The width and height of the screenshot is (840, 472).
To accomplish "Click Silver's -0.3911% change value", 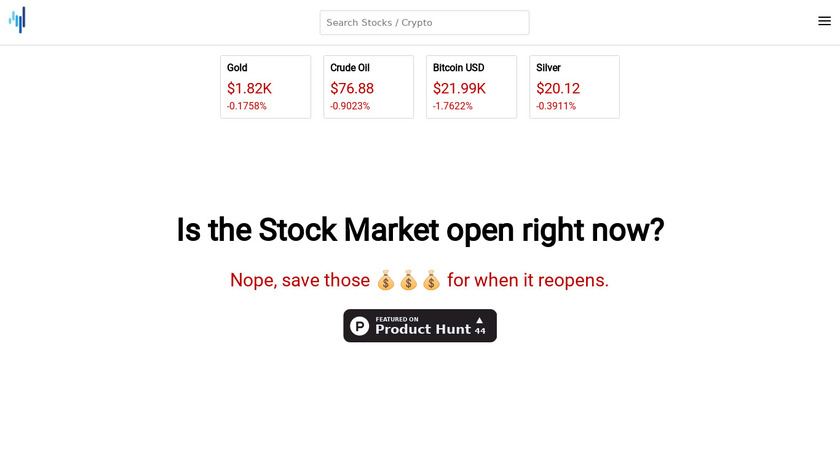I will pos(556,106).
